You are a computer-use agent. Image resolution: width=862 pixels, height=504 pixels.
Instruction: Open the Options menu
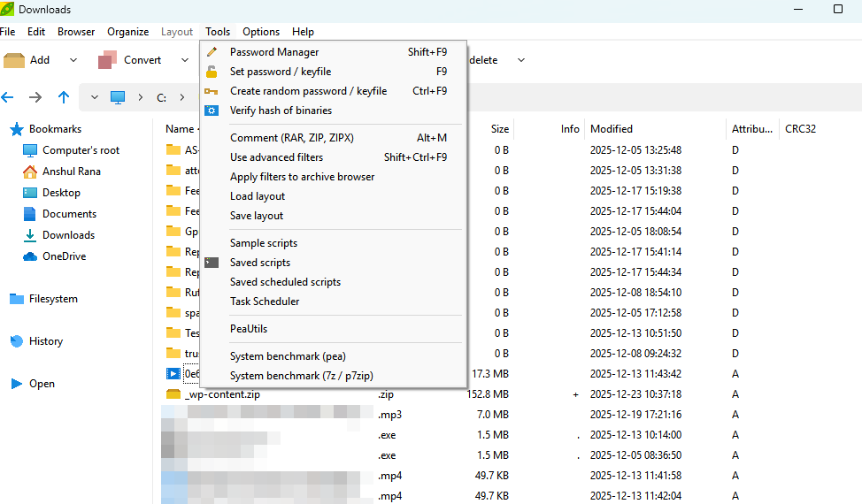coord(260,32)
